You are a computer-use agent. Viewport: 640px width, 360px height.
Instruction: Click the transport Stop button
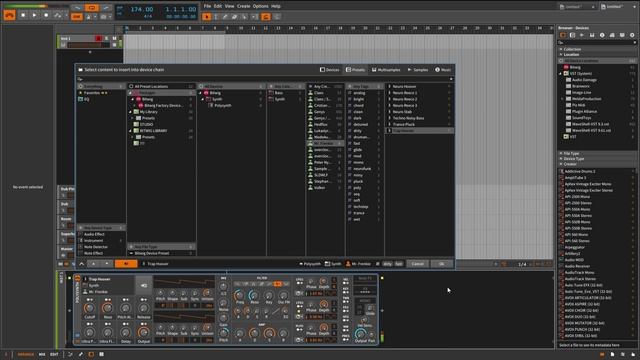[23, 15]
